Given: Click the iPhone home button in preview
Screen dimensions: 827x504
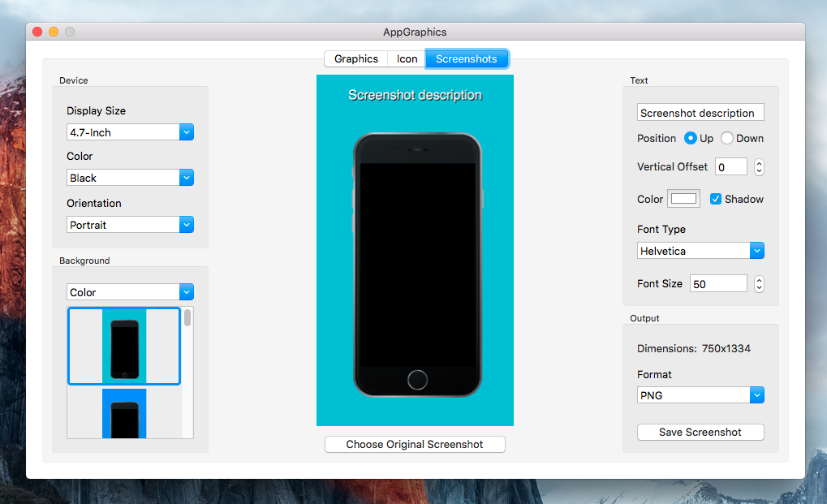Looking at the screenshot, I should (417, 379).
